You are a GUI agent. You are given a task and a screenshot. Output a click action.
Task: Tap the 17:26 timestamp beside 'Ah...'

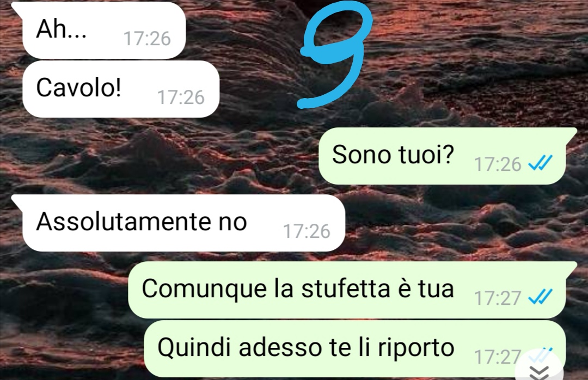[x=147, y=38]
